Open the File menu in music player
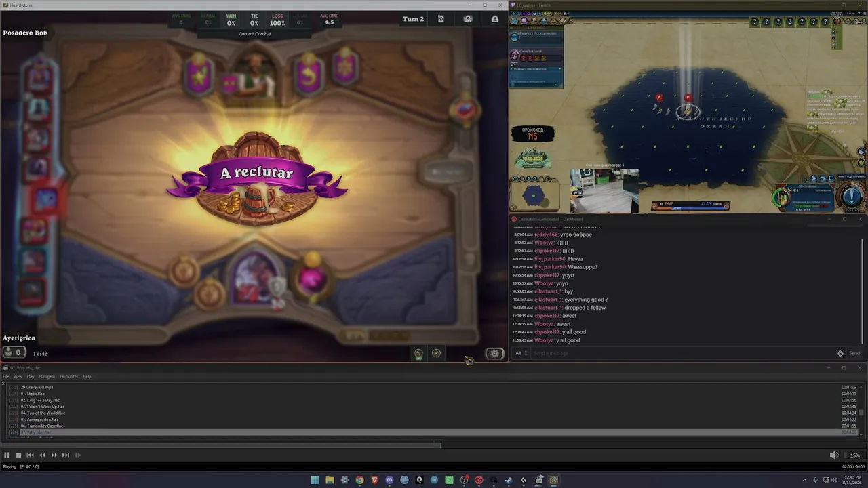Viewport: 868px width, 488px height. point(5,376)
